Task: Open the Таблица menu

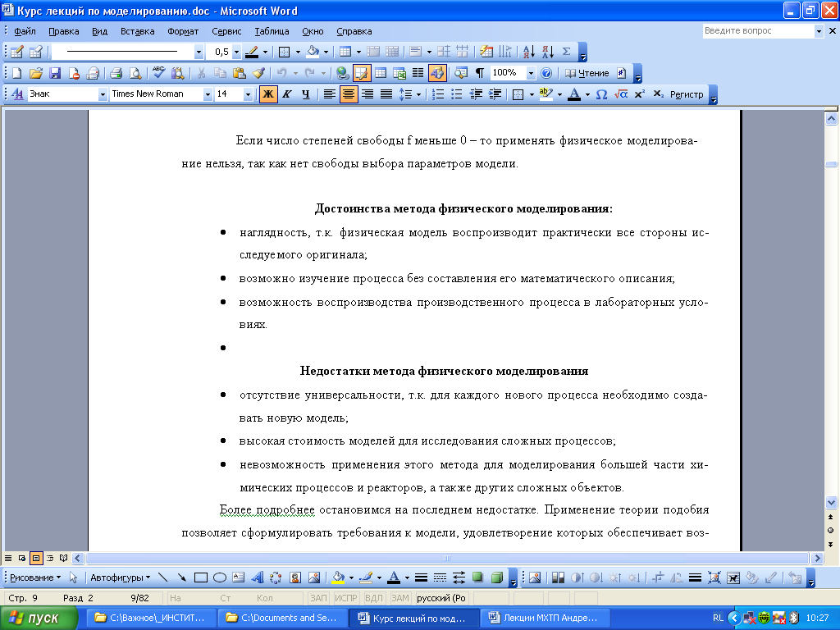Action: pyautogui.click(x=272, y=31)
